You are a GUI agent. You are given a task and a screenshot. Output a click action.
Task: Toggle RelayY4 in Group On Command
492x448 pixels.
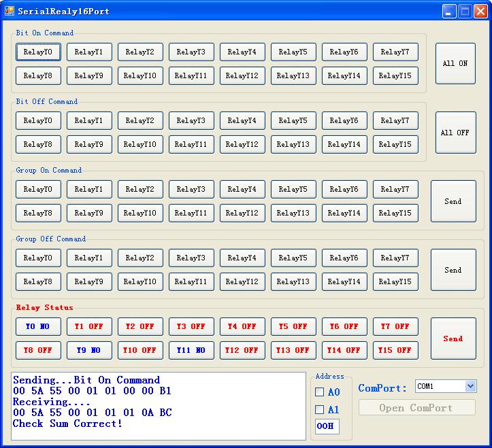(x=242, y=189)
